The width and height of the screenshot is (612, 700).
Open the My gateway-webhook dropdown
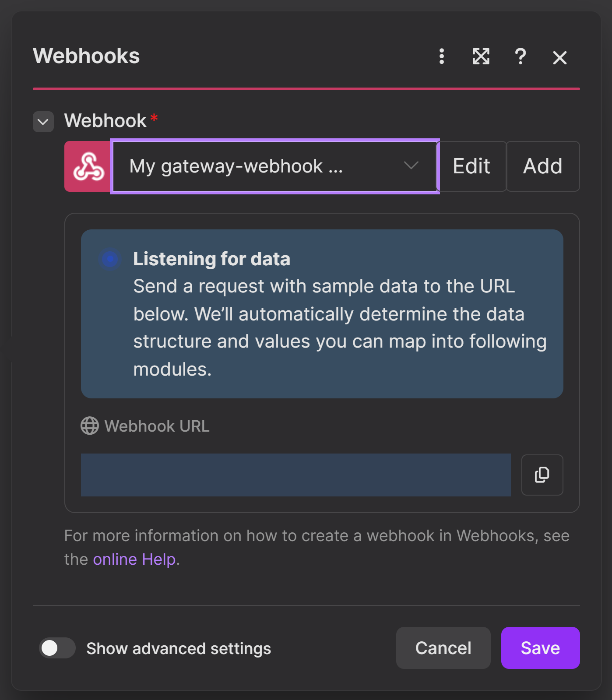pyautogui.click(x=275, y=166)
